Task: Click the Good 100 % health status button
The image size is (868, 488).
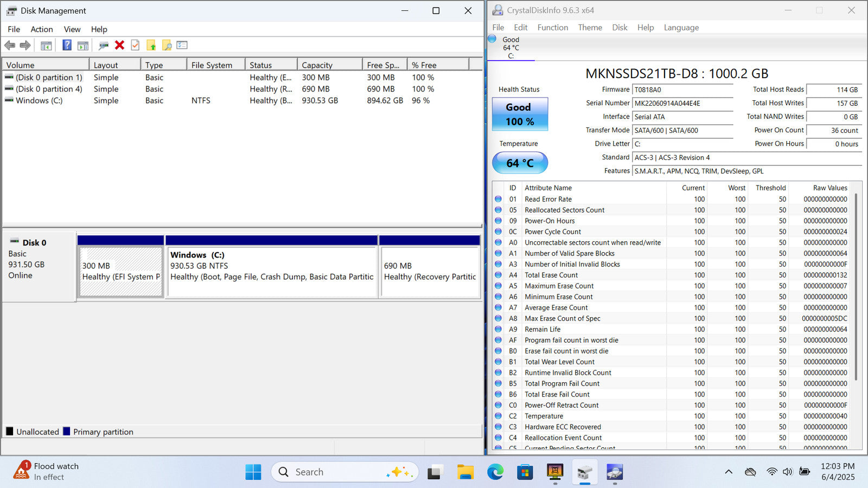Action: click(x=520, y=114)
